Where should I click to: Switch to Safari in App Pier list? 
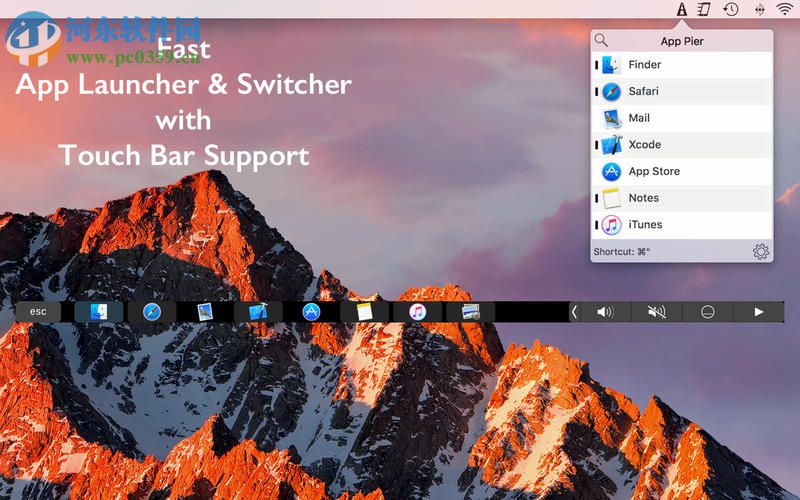[682, 91]
